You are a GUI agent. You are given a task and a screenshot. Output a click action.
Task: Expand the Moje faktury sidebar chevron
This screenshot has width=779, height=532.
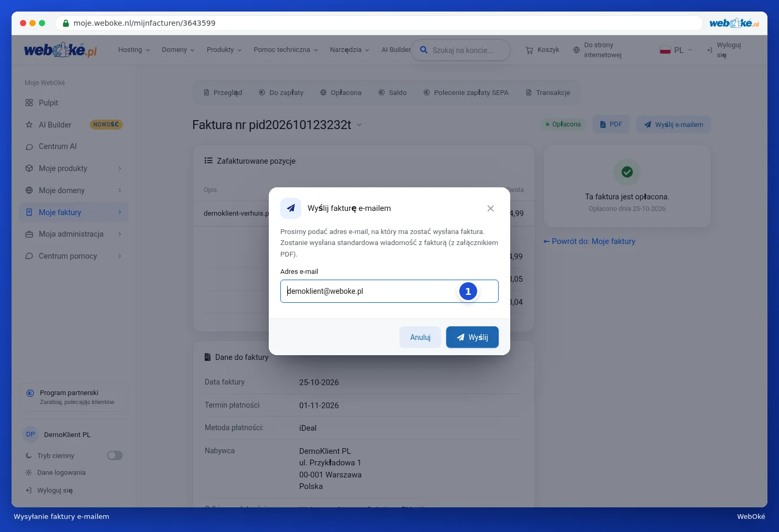[x=120, y=212]
